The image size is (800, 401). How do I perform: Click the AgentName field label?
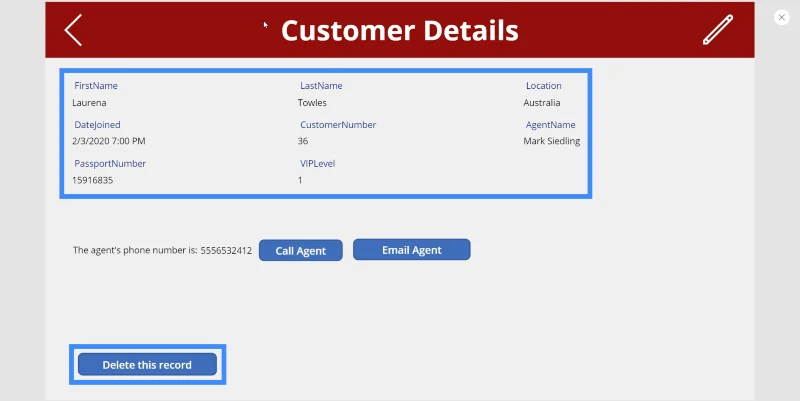551,124
